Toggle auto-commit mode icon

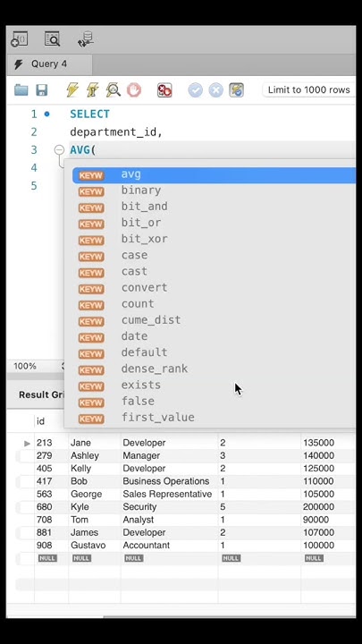tap(236, 90)
